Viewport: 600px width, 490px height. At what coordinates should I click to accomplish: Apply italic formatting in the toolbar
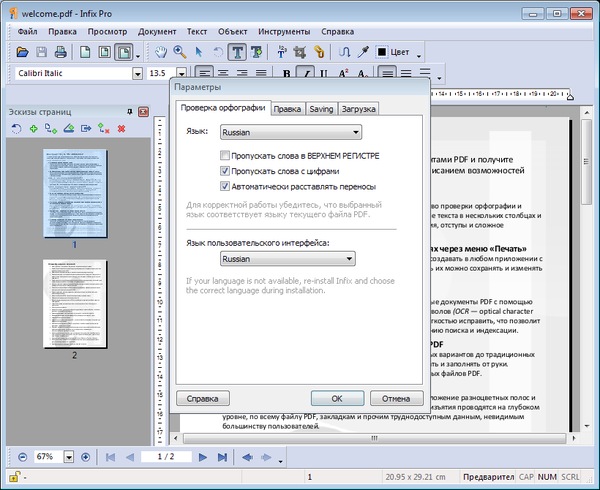(307, 73)
